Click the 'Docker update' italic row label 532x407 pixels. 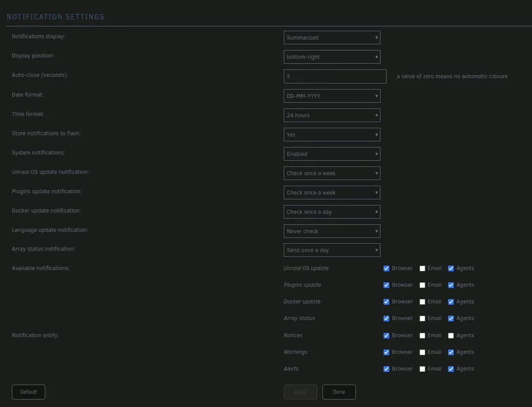tap(302, 302)
